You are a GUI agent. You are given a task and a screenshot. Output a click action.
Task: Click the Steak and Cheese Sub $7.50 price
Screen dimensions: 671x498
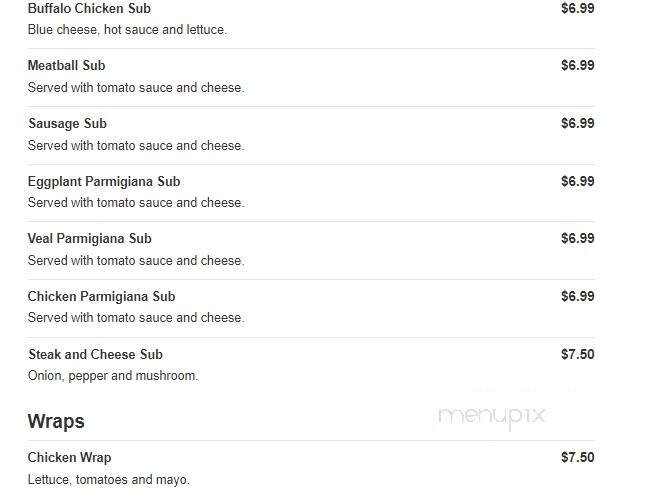[577, 355]
